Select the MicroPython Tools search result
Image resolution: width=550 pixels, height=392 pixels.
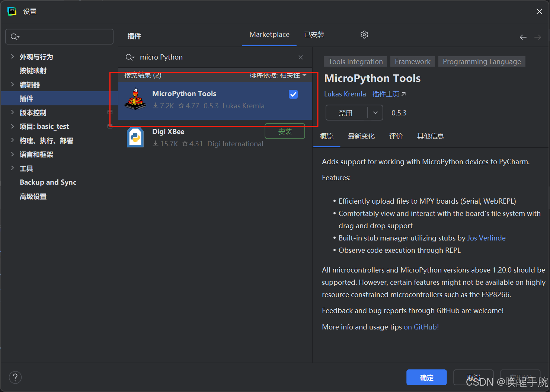click(215, 101)
